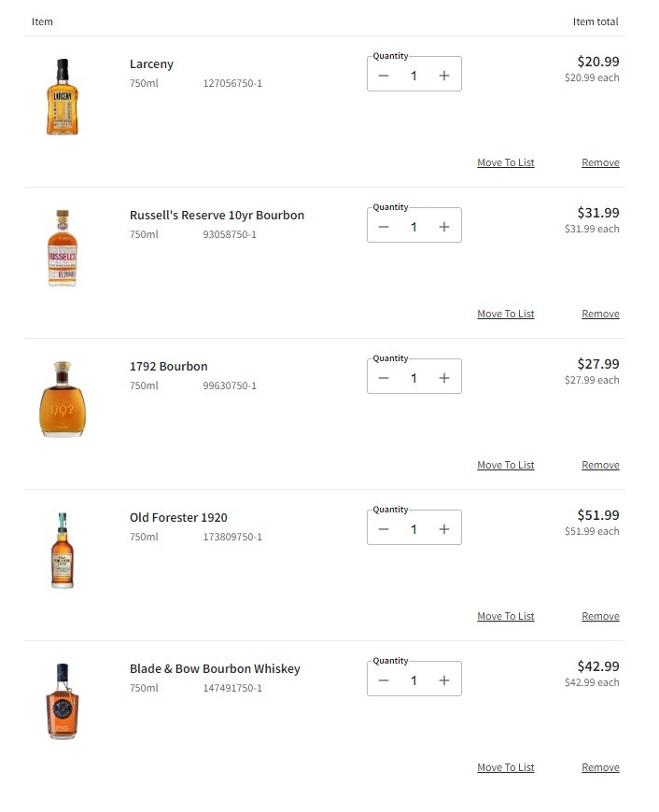
Task: Remove Larceny from the cart
Action: pyautogui.click(x=600, y=162)
